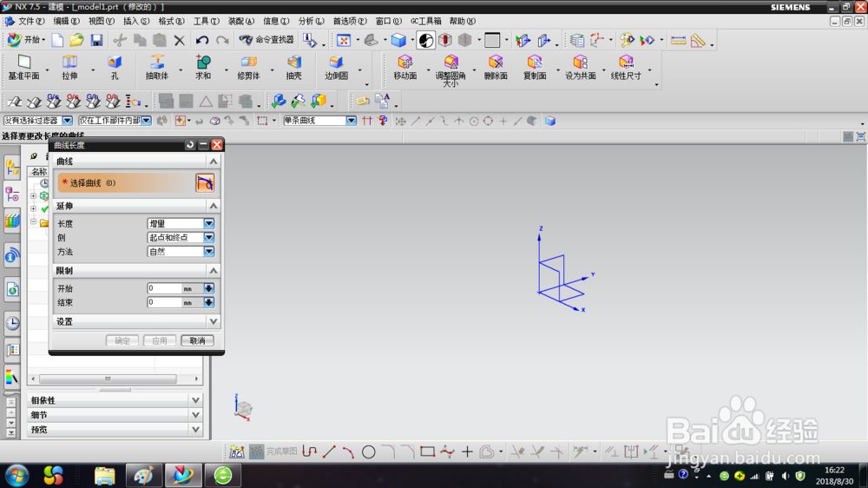Open the File (文件) menu

31,21
